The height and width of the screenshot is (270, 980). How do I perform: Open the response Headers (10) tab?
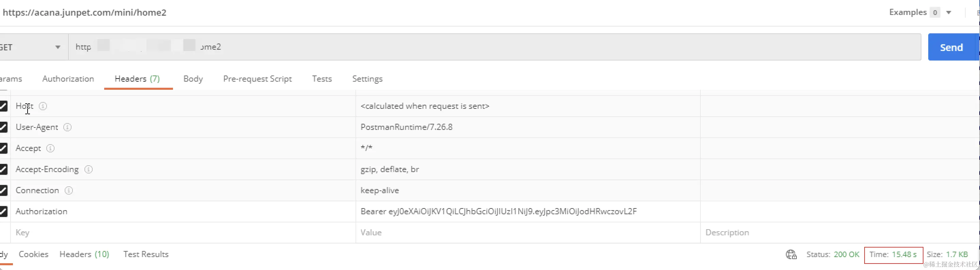tap(84, 254)
